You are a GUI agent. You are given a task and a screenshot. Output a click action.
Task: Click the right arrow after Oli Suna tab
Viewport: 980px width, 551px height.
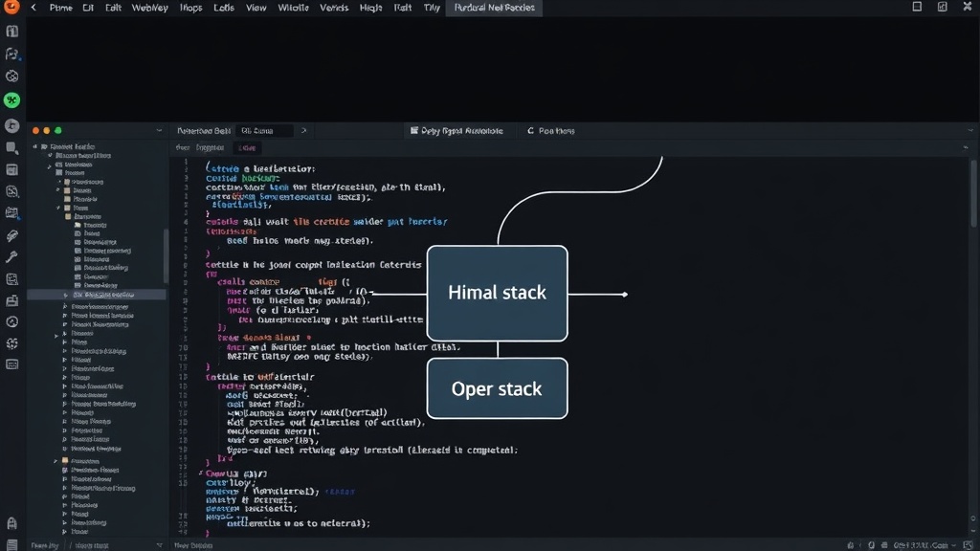tap(303, 130)
